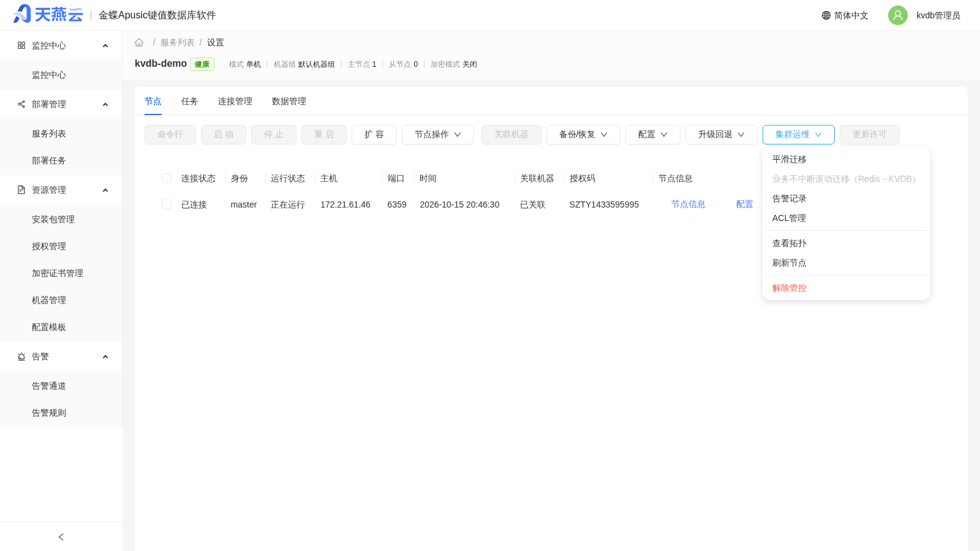Select all rows via header checkbox

(167, 178)
